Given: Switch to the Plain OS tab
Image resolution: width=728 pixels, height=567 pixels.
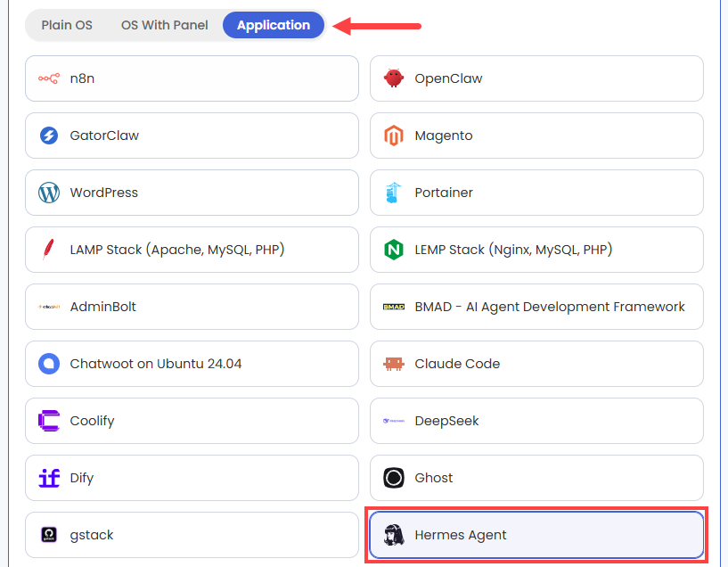Looking at the screenshot, I should point(67,25).
